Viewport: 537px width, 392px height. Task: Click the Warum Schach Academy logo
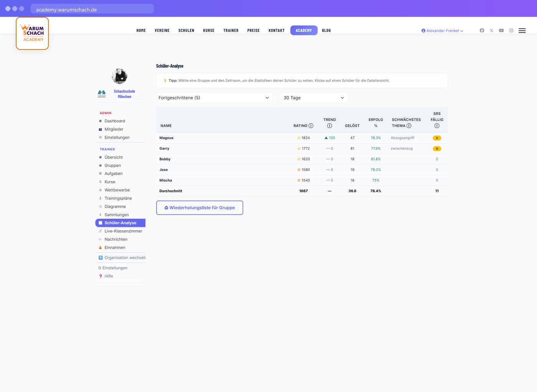[x=32, y=33]
